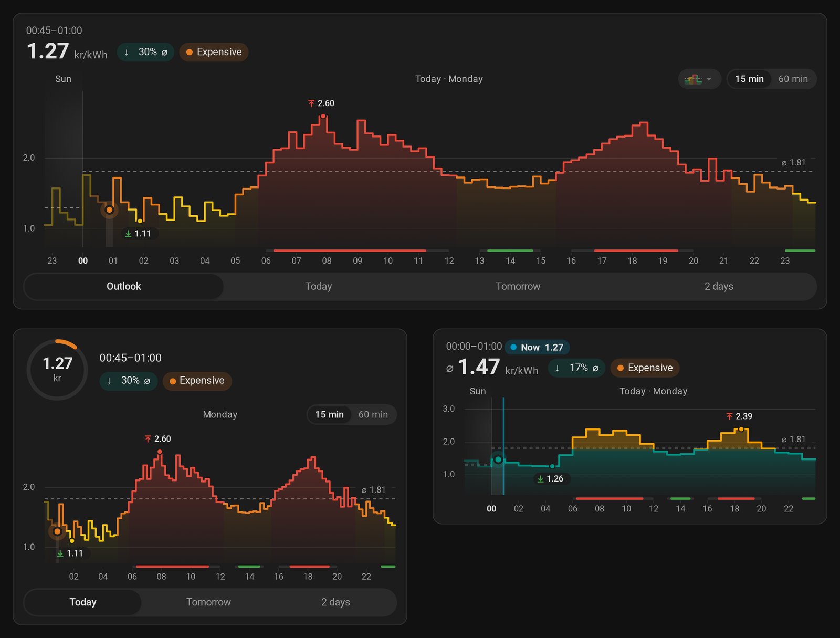
Task: Select 2 days tab in bottom-left card
Action: (335, 602)
